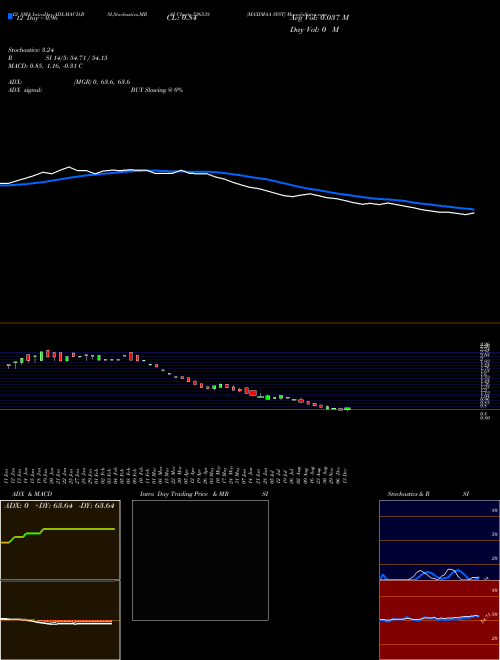Click the '12 Day = 0.96' SMA label
The image size is (500, 660).
point(36,18)
